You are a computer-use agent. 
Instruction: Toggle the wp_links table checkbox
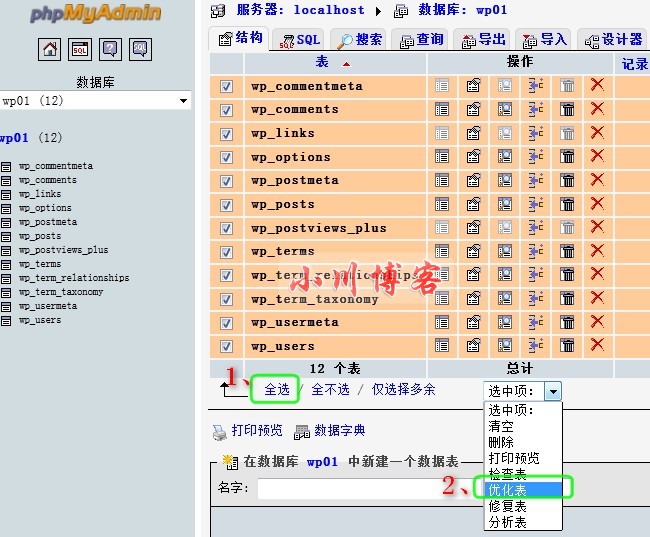point(226,134)
